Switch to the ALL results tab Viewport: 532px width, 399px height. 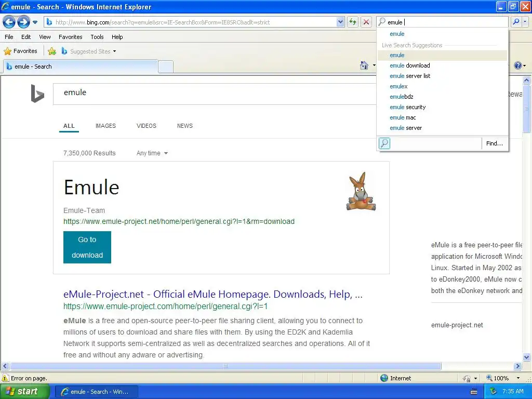coord(69,126)
